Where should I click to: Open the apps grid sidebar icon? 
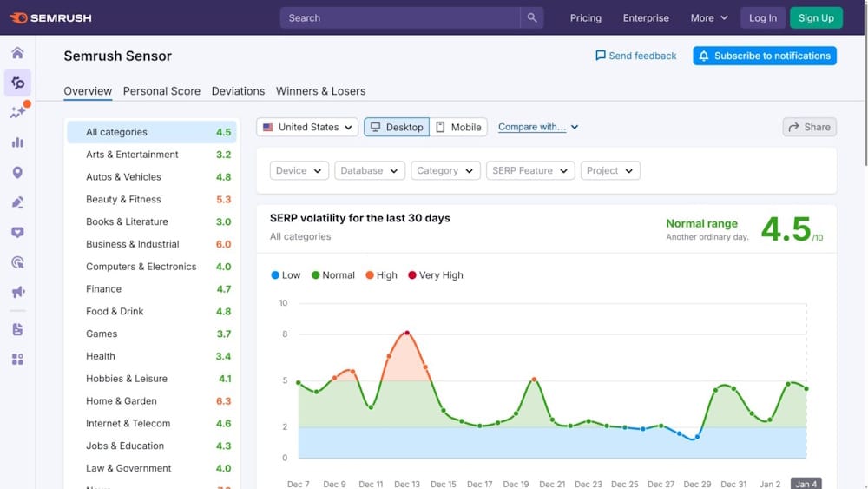click(x=17, y=360)
